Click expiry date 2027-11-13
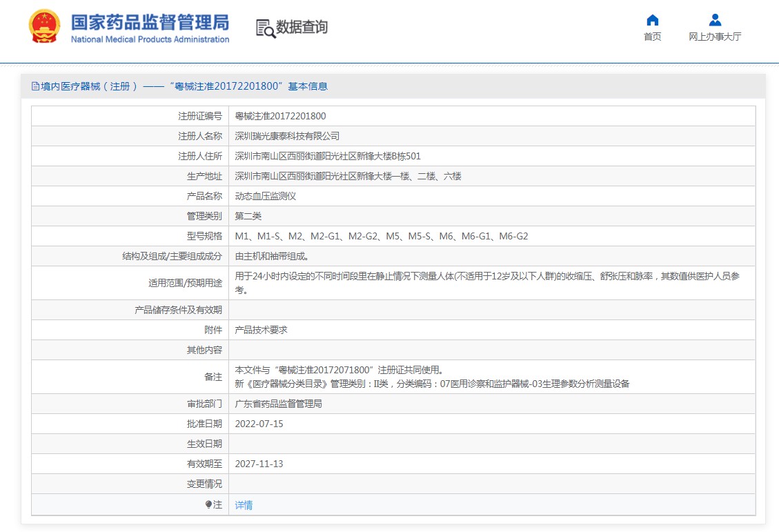This screenshot has width=779, height=532. coord(259,464)
